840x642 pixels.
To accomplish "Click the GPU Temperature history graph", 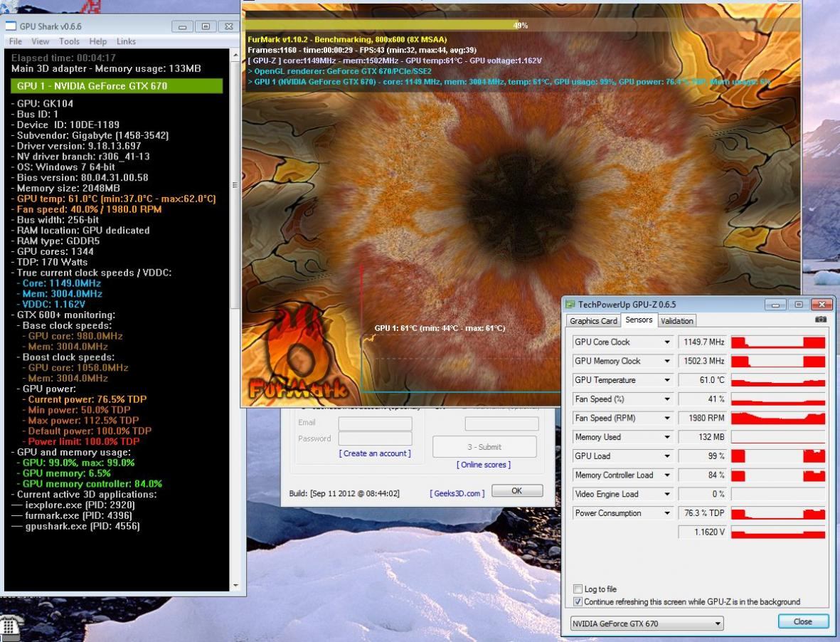I will tap(778, 380).
